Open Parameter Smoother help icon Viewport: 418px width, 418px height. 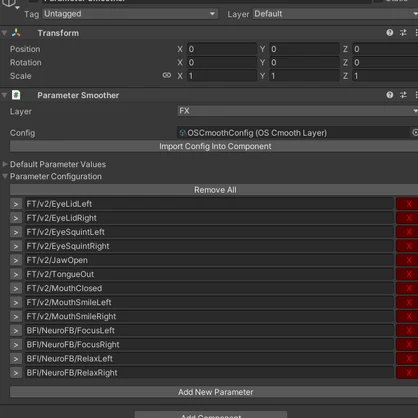(x=389, y=95)
